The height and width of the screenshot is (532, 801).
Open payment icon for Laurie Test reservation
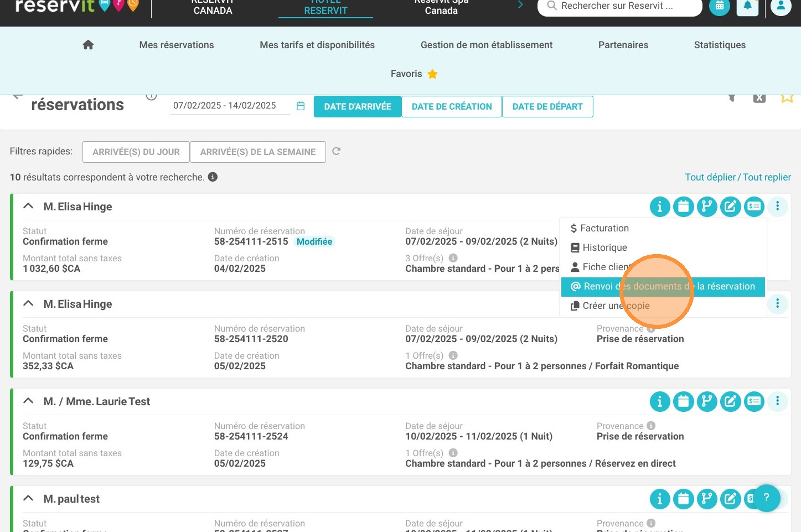pyautogui.click(x=754, y=401)
